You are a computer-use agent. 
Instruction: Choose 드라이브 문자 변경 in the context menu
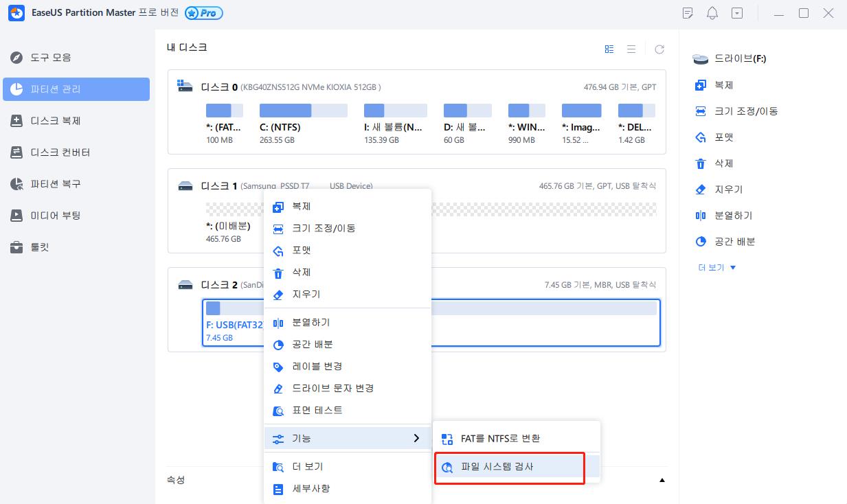(x=348, y=389)
